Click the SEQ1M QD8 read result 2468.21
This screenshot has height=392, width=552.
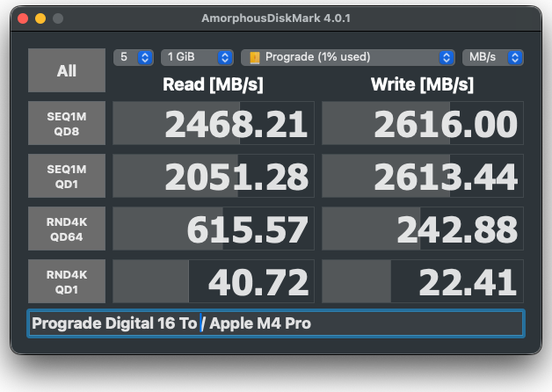[213, 123]
